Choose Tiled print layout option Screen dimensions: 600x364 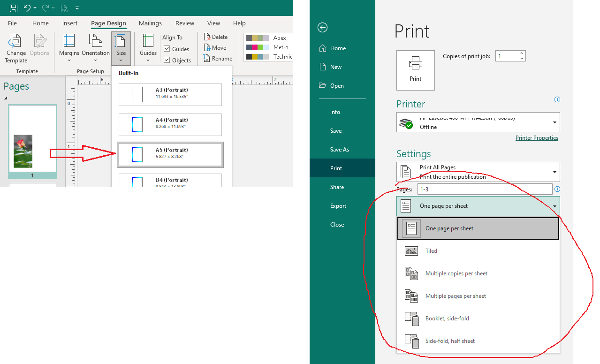[478, 251]
